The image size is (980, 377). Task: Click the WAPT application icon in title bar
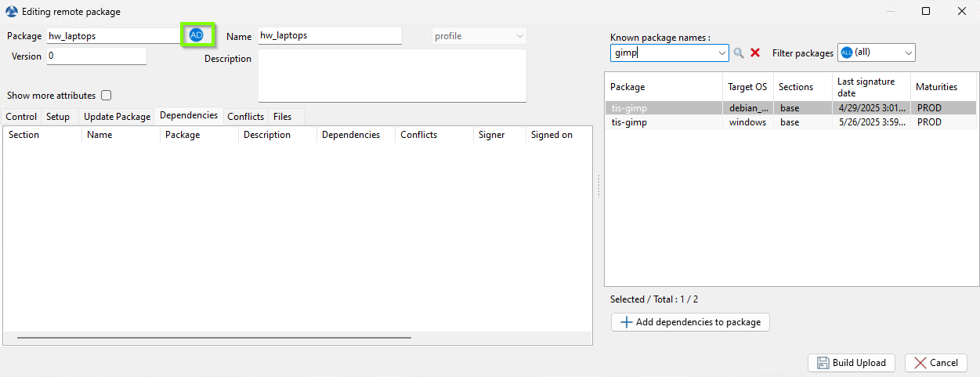click(x=11, y=12)
